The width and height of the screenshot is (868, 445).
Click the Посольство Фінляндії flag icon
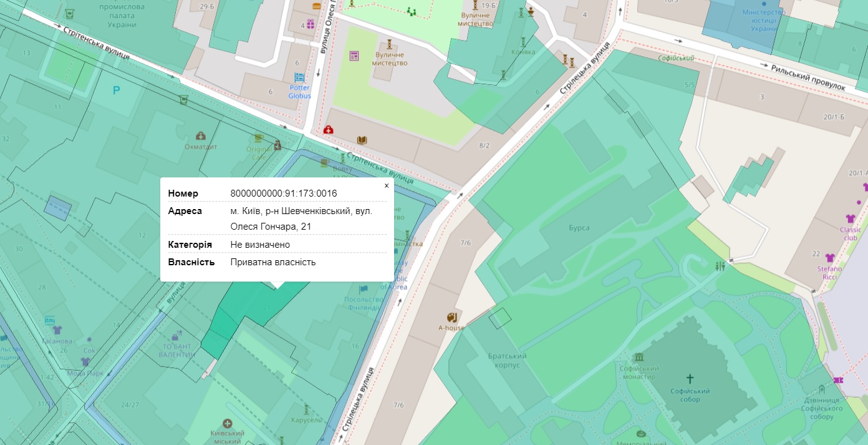(364, 289)
